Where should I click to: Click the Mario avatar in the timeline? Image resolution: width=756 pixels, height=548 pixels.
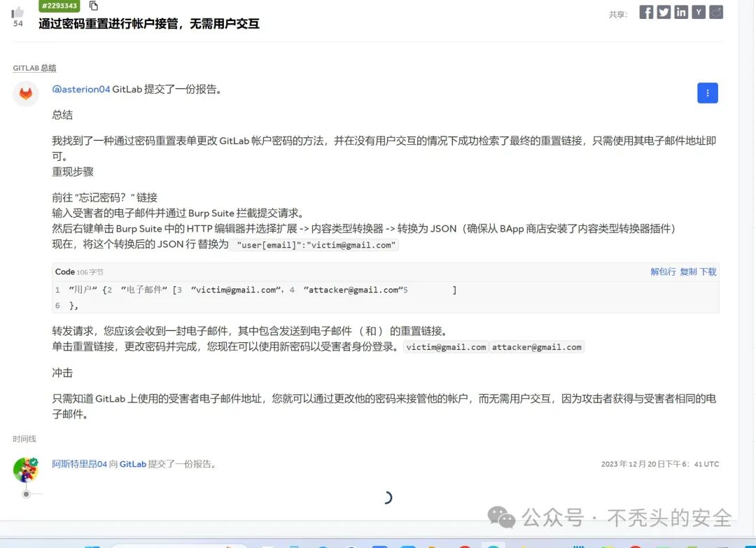[26, 470]
